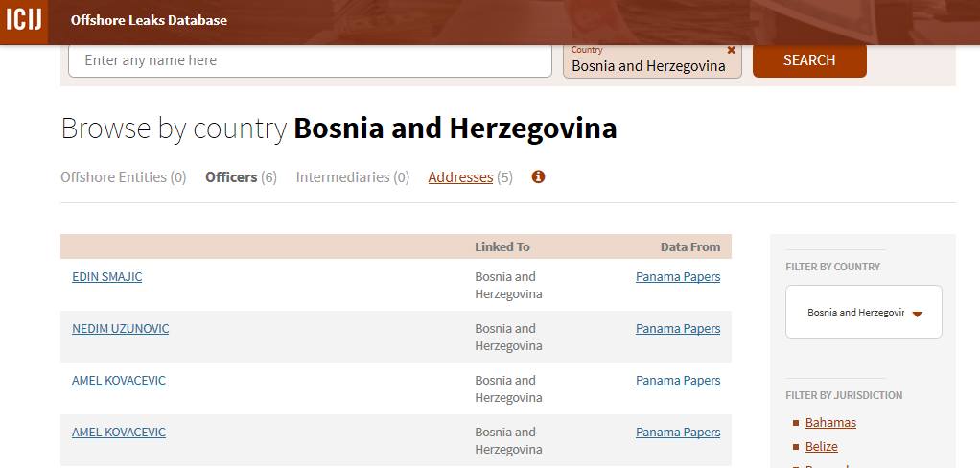Click the info icon beside Addresses
This screenshot has width=980, height=468.
538,176
